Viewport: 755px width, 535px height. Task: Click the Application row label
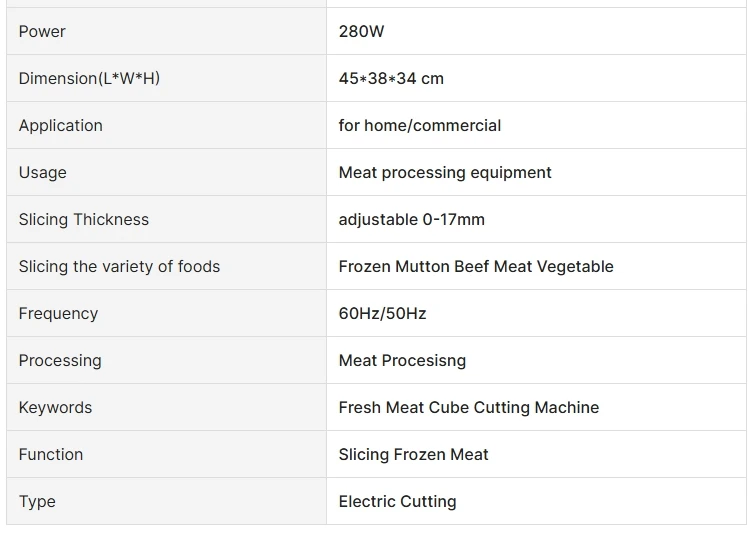pyautogui.click(x=60, y=125)
